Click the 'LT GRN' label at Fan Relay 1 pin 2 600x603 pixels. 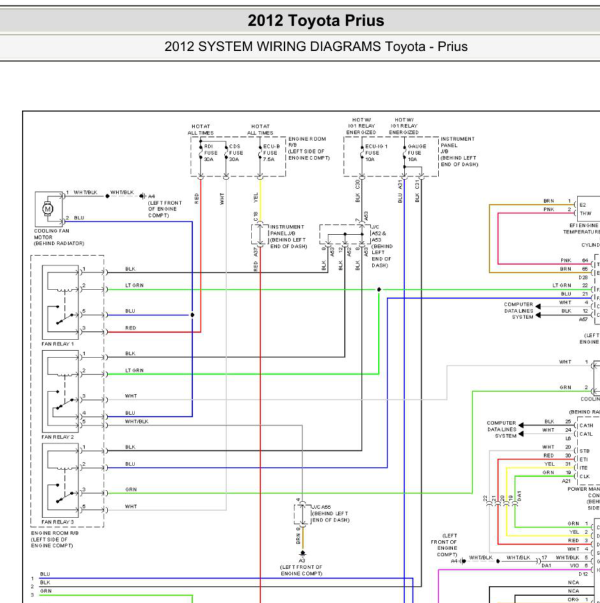click(134, 285)
